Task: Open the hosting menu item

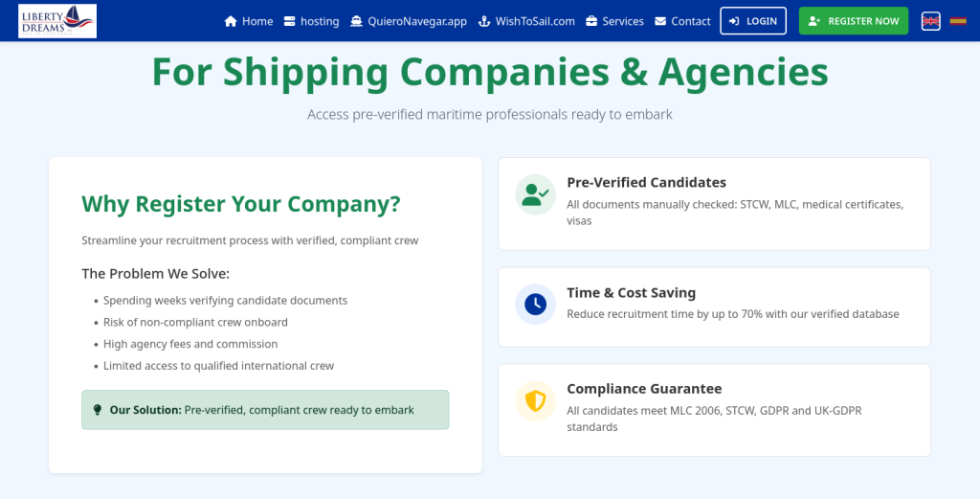Action: (x=311, y=21)
